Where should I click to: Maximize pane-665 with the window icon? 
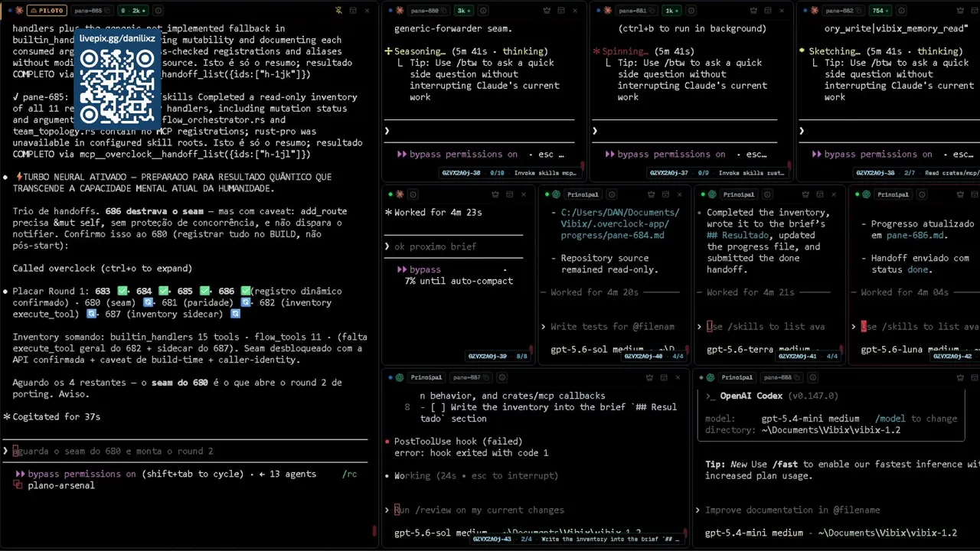point(353,11)
